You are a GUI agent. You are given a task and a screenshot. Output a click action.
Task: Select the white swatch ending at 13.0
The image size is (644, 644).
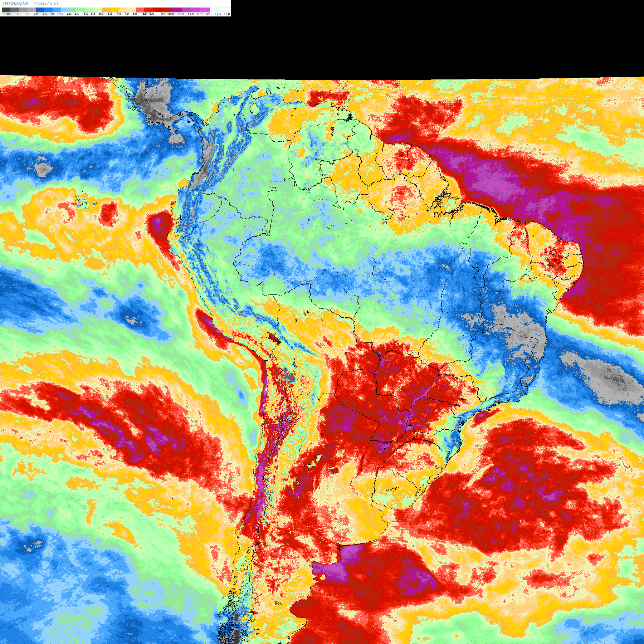(225, 10)
